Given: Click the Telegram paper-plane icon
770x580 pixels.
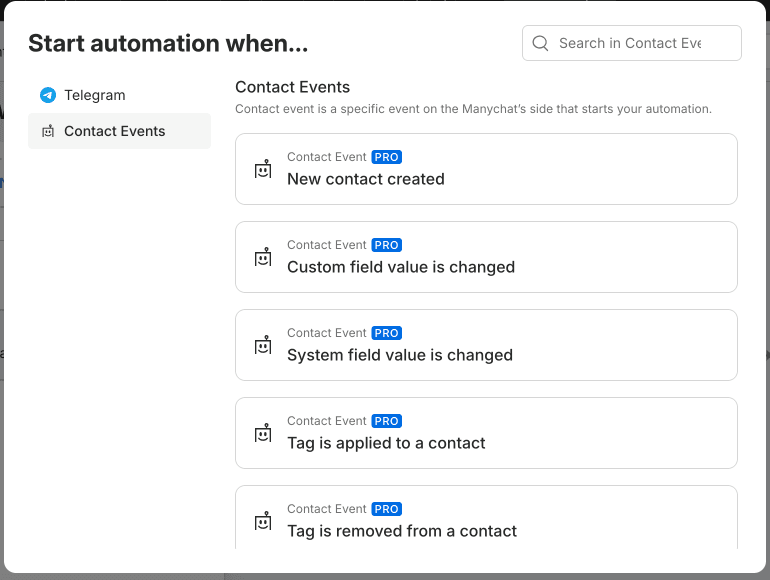Looking at the screenshot, I should tap(48, 95).
